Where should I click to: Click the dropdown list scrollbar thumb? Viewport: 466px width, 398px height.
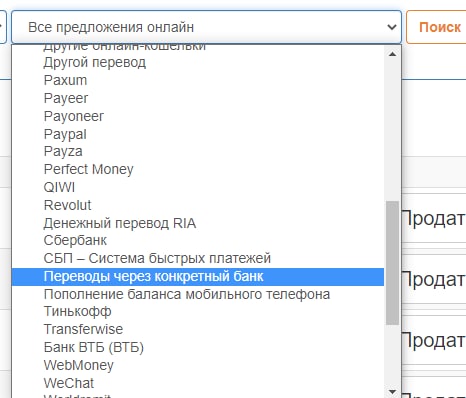(392, 263)
